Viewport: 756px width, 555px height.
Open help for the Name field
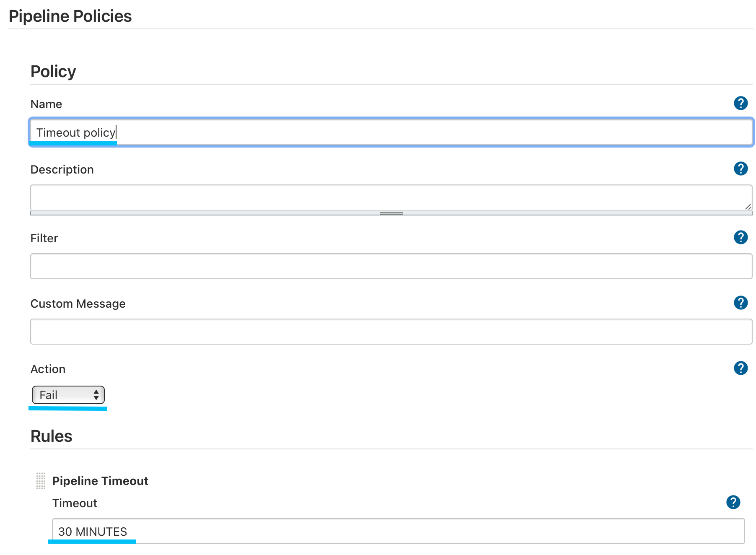(740, 103)
